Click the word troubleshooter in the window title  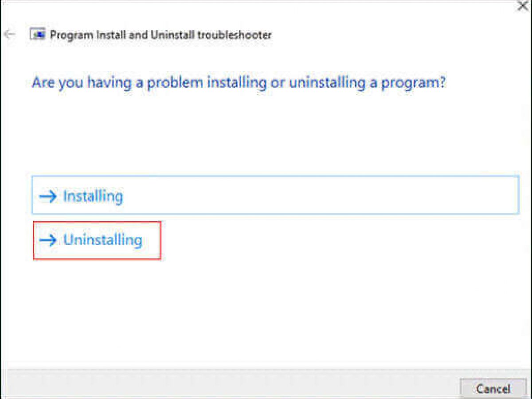[x=234, y=35]
